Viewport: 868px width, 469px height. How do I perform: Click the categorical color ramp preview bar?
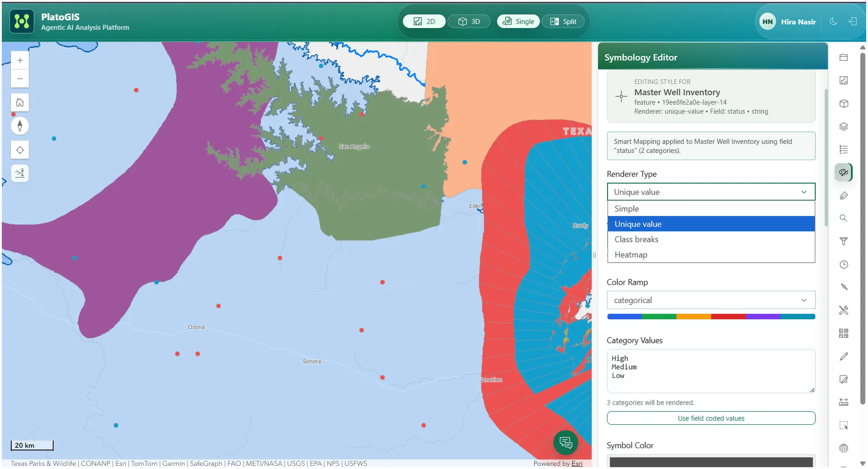click(x=711, y=317)
